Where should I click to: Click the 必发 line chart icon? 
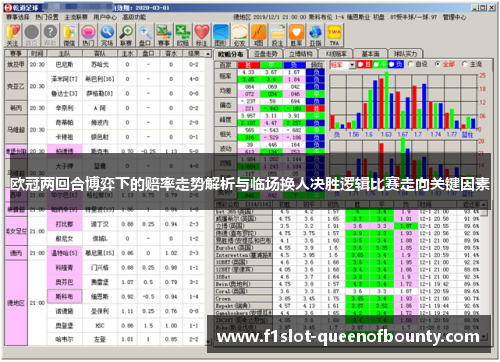pos(239,35)
